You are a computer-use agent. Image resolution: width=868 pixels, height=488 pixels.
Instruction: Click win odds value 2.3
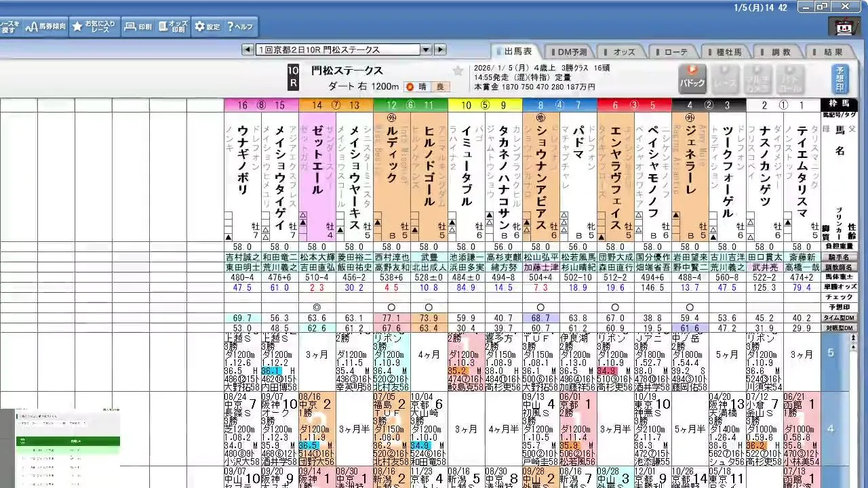pyautogui.click(x=317, y=287)
